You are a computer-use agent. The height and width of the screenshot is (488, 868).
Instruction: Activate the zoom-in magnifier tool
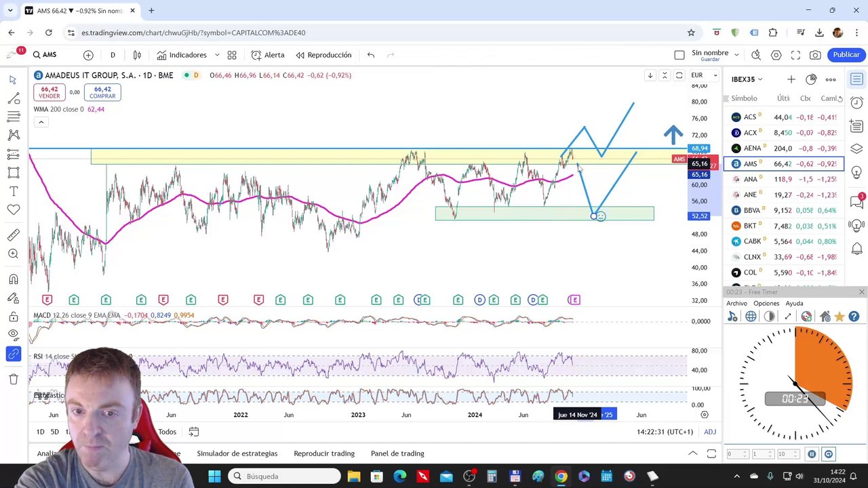click(x=13, y=253)
